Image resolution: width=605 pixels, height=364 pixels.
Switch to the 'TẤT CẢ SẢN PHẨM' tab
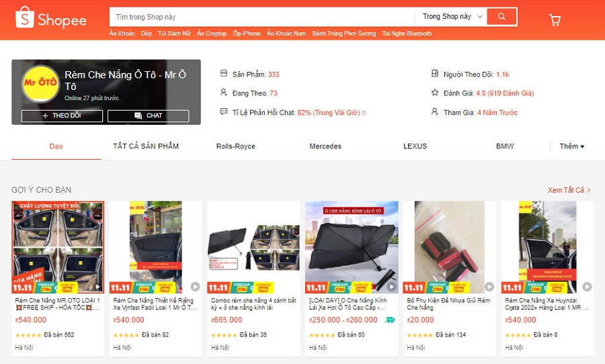[x=146, y=146]
